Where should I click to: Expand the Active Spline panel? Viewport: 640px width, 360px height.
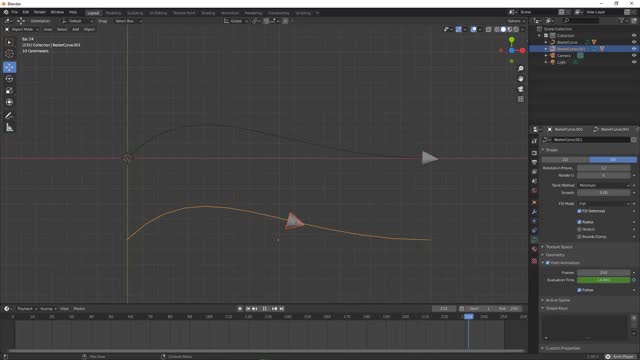pyautogui.click(x=558, y=300)
